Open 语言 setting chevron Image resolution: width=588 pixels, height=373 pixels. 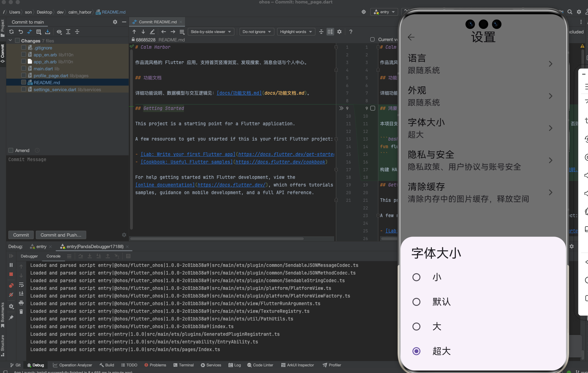(550, 64)
